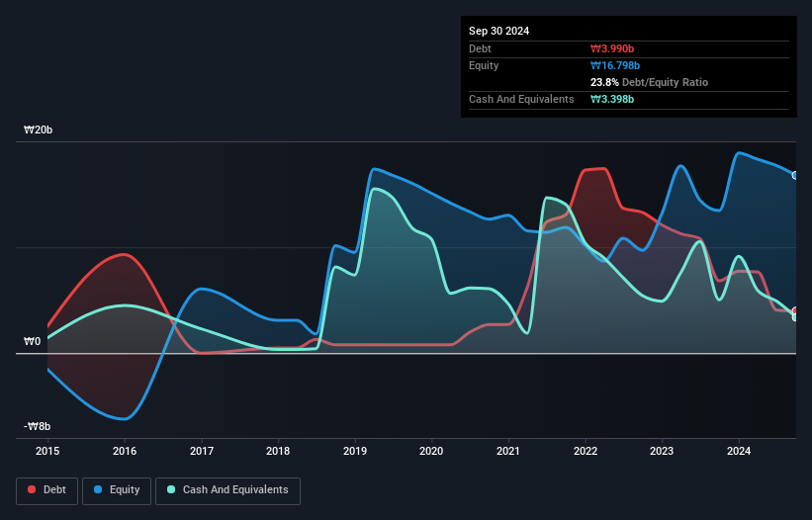This screenshot has height=520, width=812.
Task: Click the teal Cash And Equivalents legend dot
Action: click(171, 489)
